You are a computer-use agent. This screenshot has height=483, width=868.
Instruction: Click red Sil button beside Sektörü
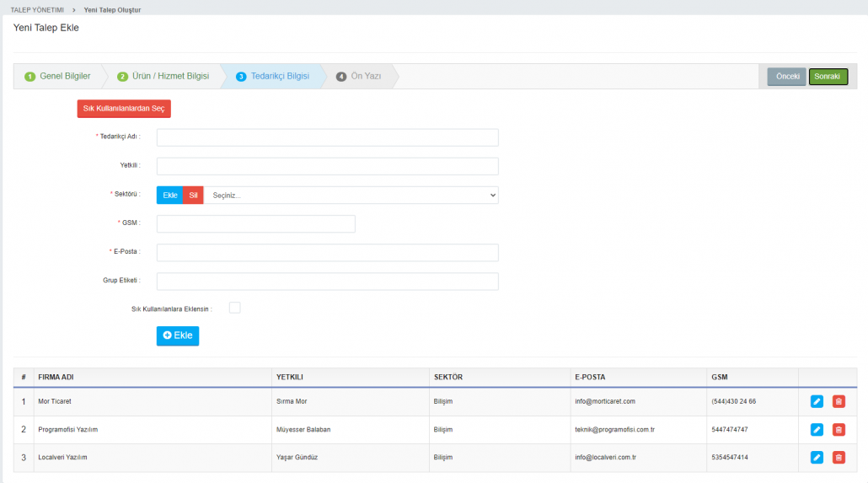click(193, 196)
